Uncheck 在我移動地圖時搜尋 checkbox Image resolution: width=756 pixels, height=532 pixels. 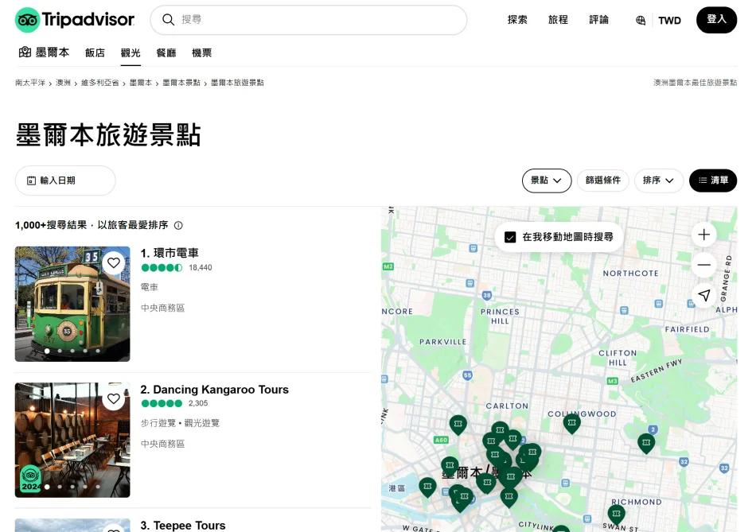tap(510, 237)
